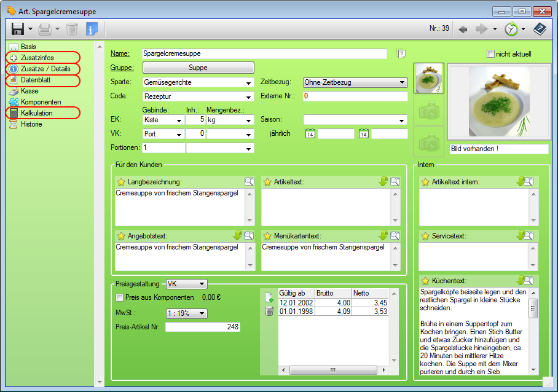Toggle 'Preis aus Komponenten' checkbox

coord(120,298)
